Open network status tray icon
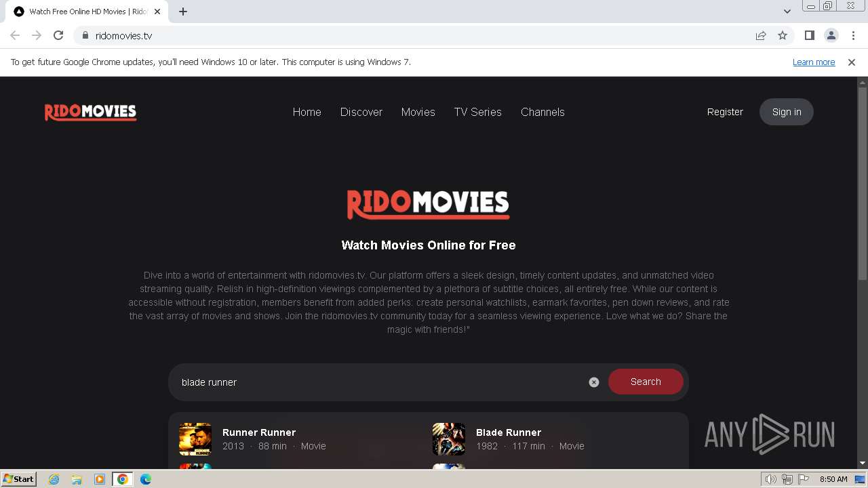 (787, 479)
